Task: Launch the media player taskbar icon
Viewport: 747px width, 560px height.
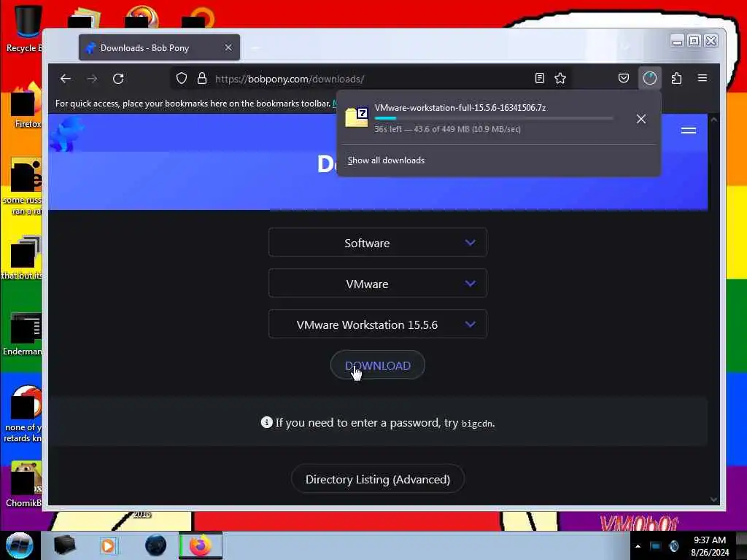Action: tap(108, 545)
